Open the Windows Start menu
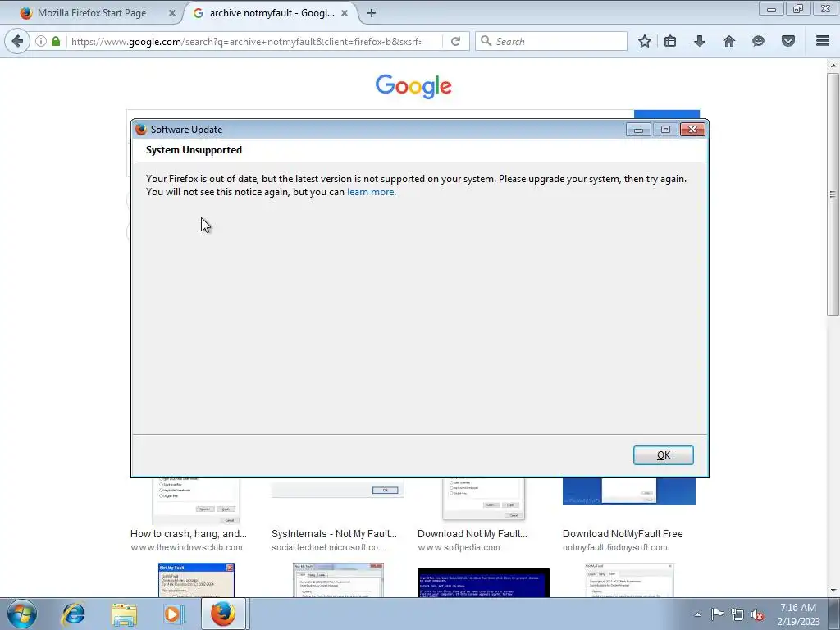The height and width of the screenshot is (630, 840). [x=21, y=614]
